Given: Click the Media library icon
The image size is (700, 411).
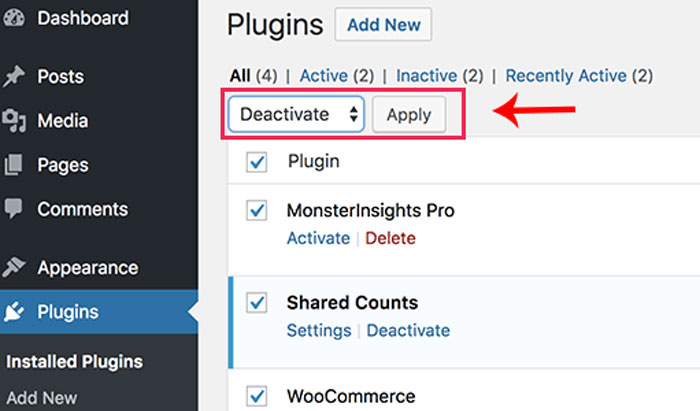Looking at the screenshot, I should (14, 121).
